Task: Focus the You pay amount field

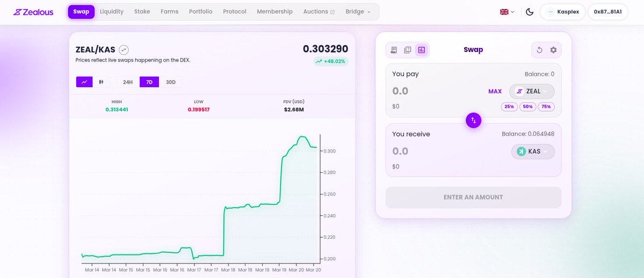Action: (436, 91)
